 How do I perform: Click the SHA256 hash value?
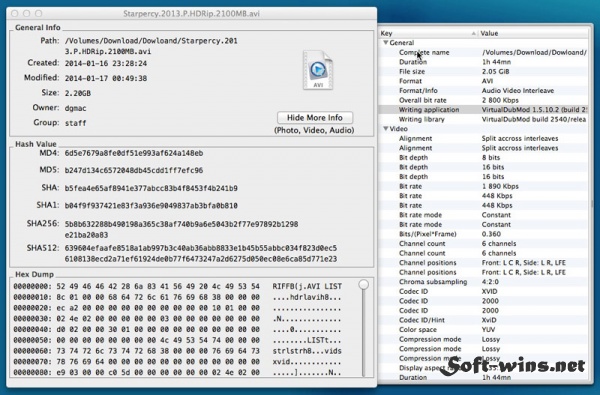point(181,229)
